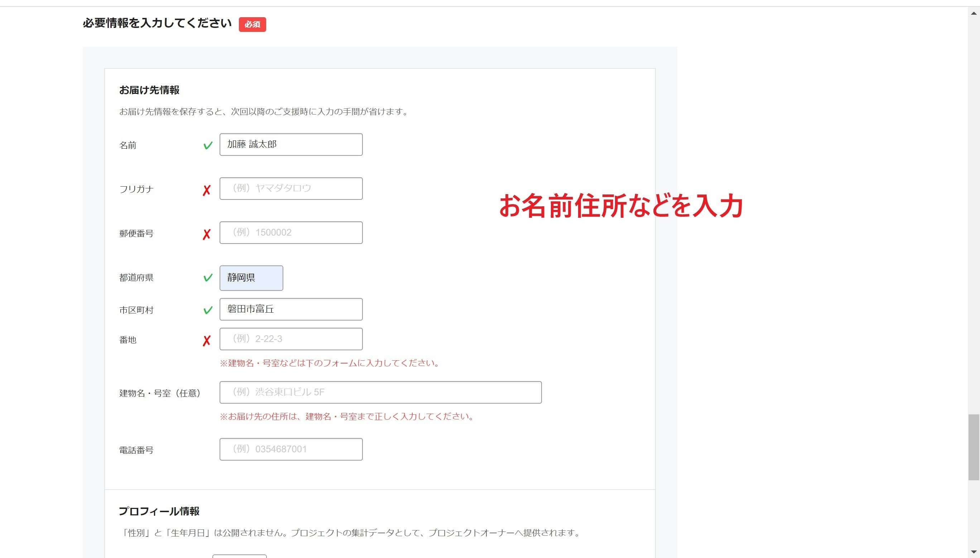Click the 郵便番号 postal code field
The image size is (980, 558).
coord(291,233)
